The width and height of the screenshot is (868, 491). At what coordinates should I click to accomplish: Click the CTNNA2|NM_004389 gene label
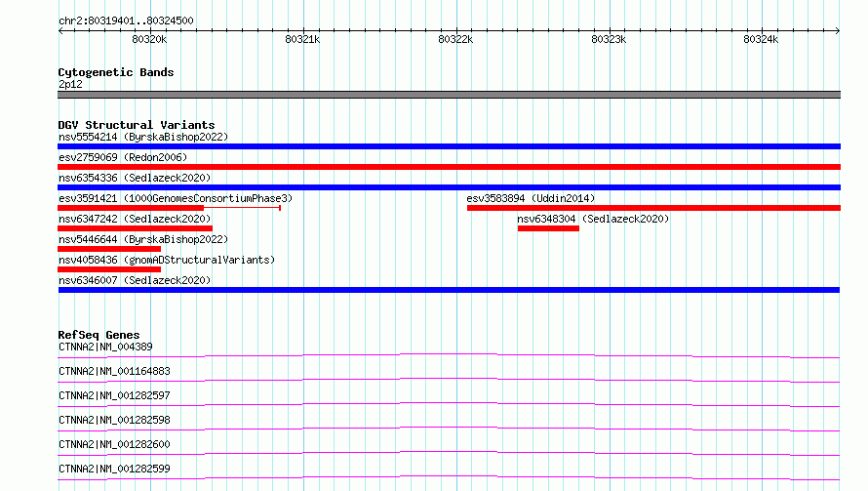point(105,347)
